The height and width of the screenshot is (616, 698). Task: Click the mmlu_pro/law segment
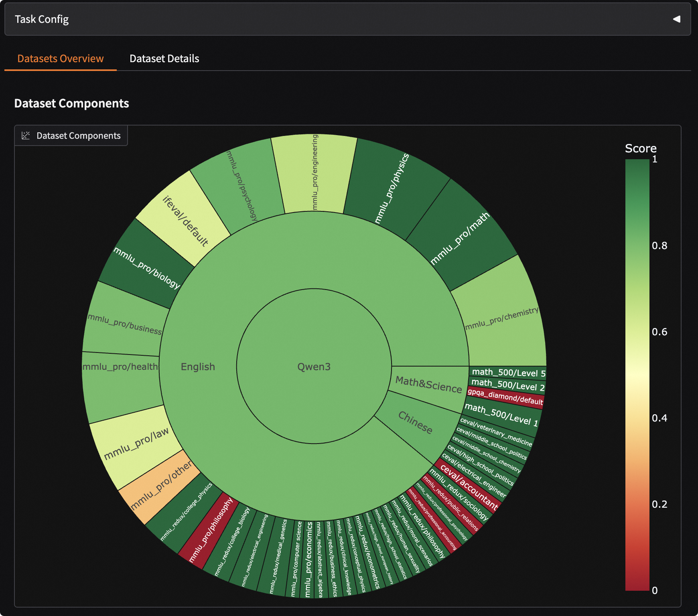(136, 444)
